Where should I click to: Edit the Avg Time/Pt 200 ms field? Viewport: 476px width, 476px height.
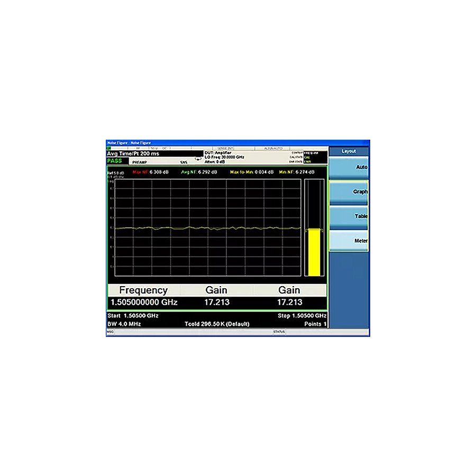point(132,153)
